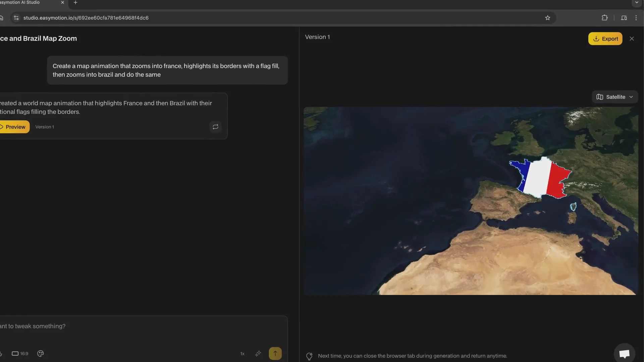The width and height of the screenshot is (644, 362).
Task: Click the Export button
Action: (605, 39)
